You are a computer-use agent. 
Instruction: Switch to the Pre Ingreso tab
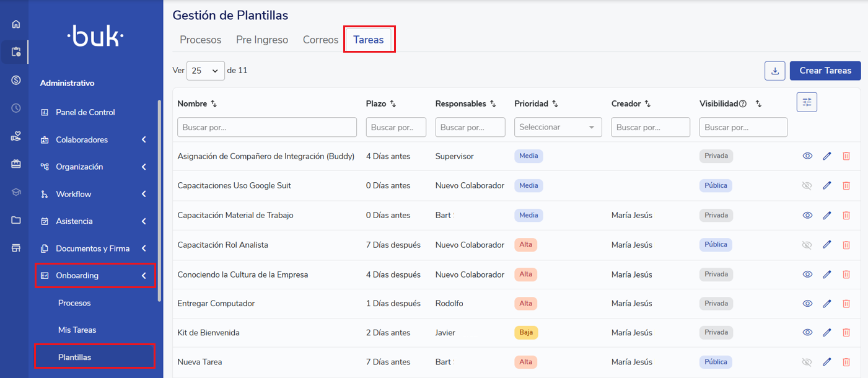[262, 40]
